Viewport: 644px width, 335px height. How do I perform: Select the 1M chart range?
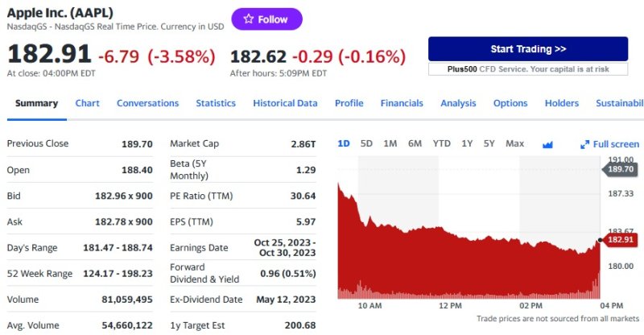point(390,143)
